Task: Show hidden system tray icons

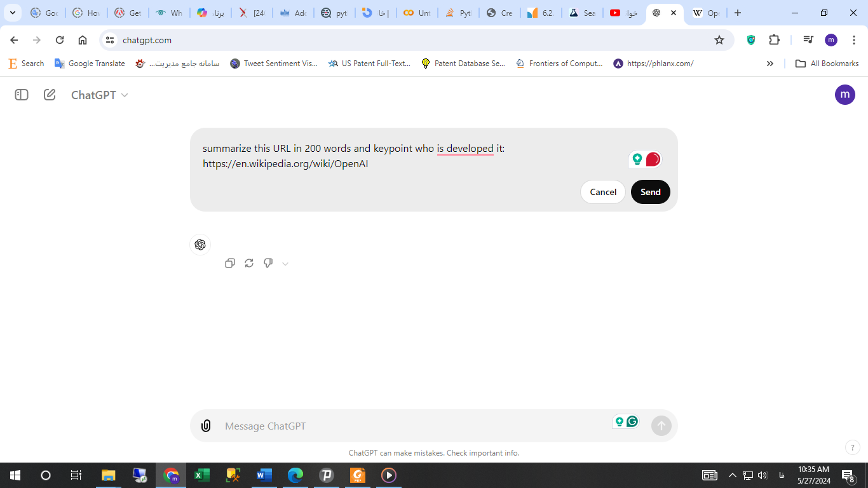Action: pyautogui.click(x=732, y=475)
